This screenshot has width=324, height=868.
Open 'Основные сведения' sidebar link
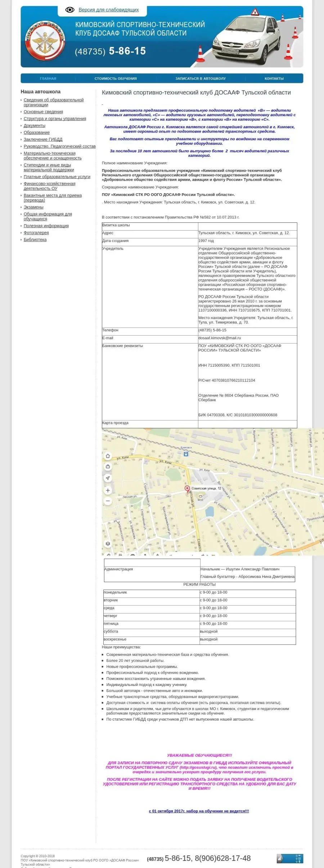(43, 112)
